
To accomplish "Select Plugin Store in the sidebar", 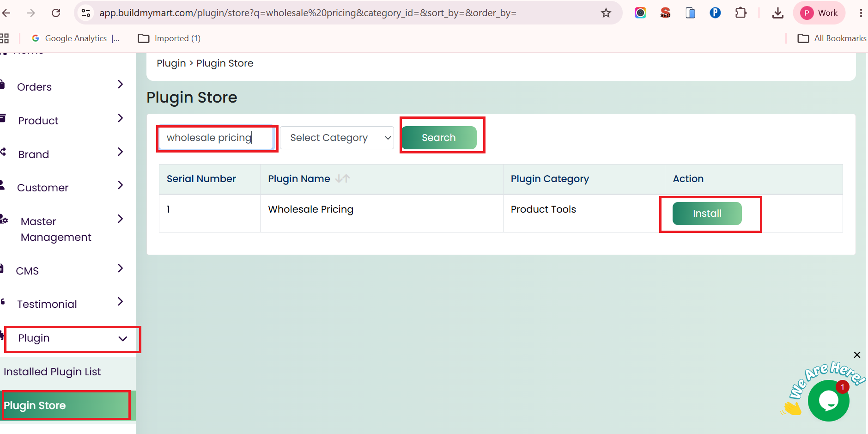I will pos(65,405).
